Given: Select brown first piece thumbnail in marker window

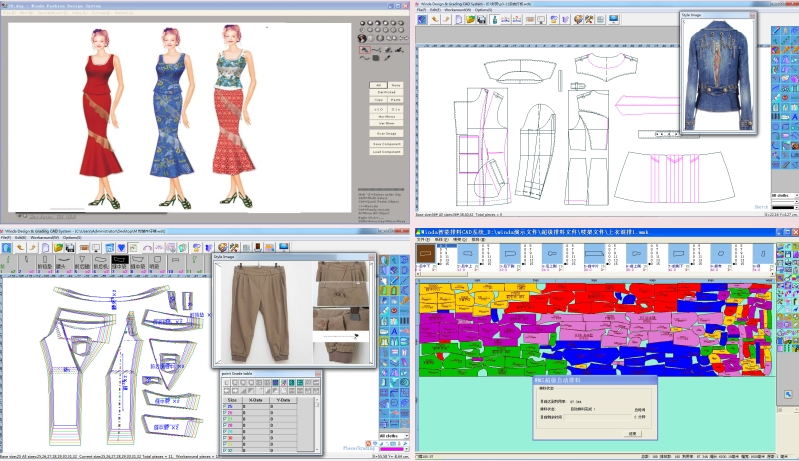Looking at the screenshot, I should pyautogui.click(x=426, y=254).
